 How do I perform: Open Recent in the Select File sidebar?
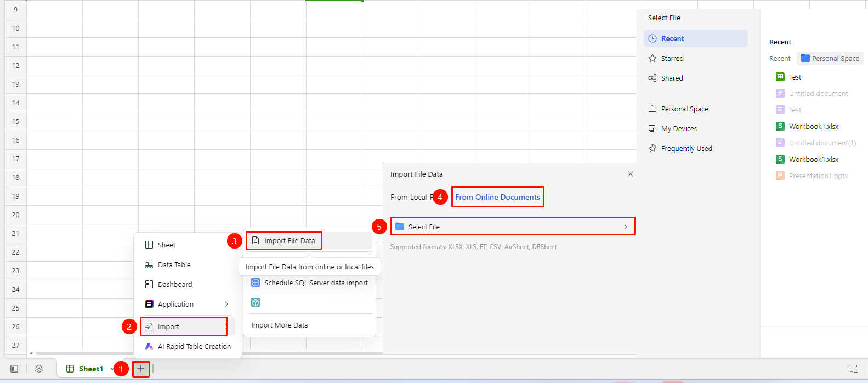[696, 38]
